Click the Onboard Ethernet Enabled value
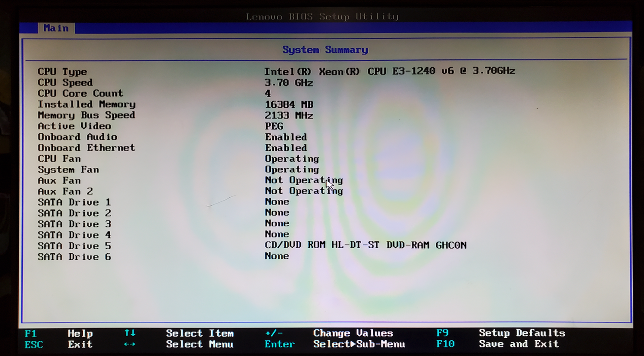The height and width of the screenshot is (356, 644). point(286,148)
